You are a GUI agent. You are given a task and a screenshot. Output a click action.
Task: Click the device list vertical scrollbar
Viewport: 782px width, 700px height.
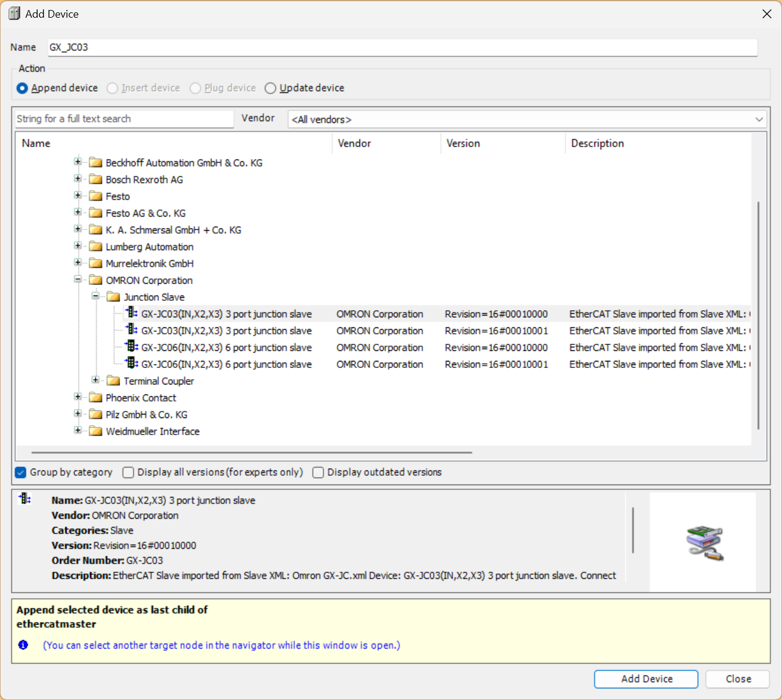tap(758, 315)
